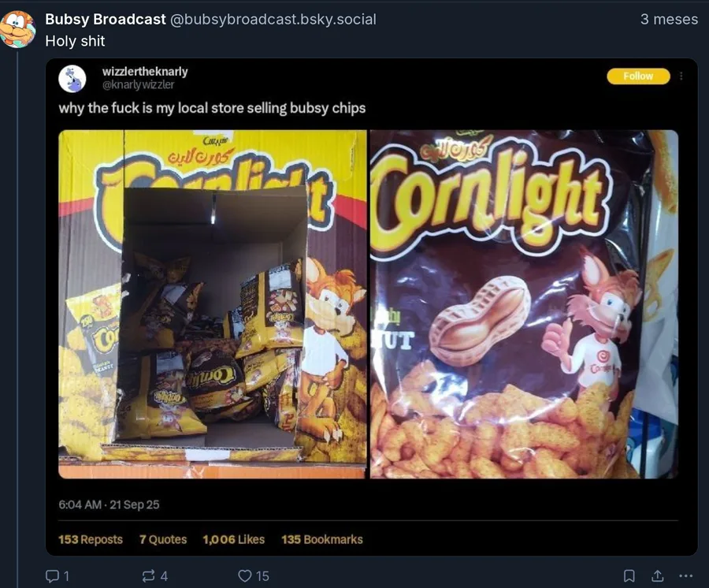This screenshot has height=588, width=709.
Task: Open Bubsy Broadcast's profile avatar
Action: tap(17, 29)
